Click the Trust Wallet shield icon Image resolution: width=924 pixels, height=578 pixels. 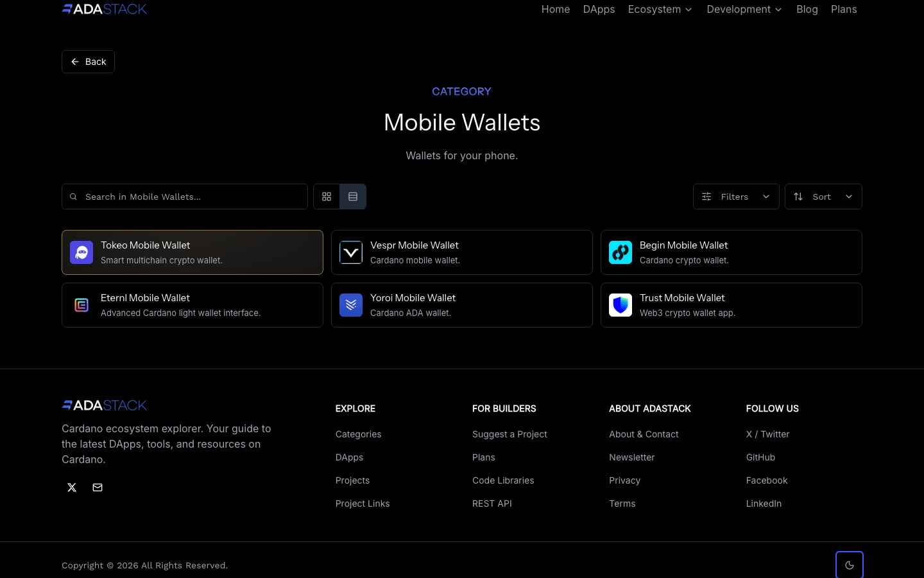click(x=620, y=305)
